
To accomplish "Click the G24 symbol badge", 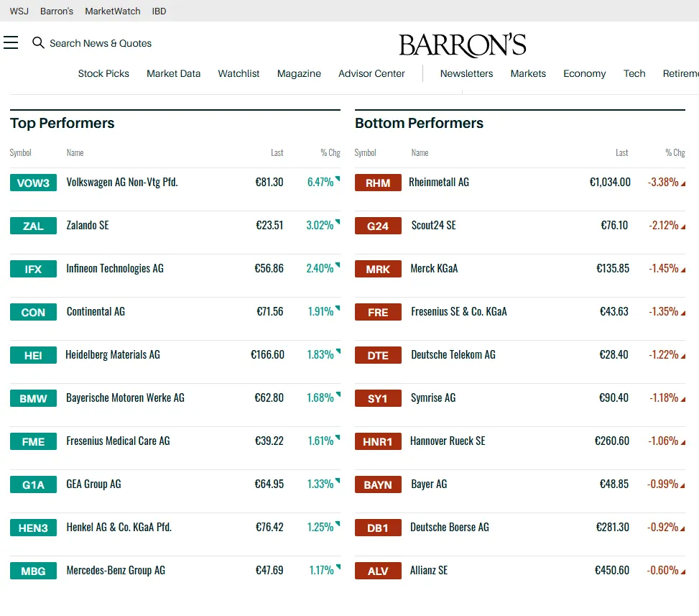I will point(378,226).
